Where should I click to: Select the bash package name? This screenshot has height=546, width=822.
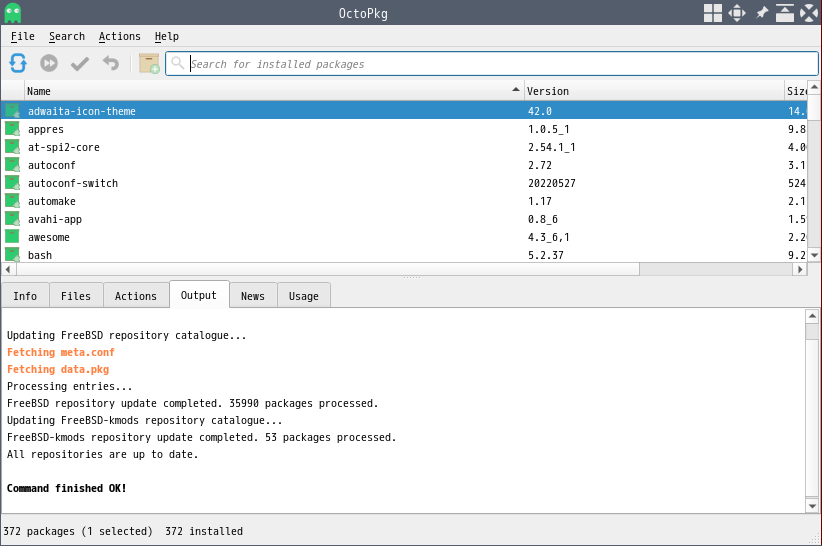[x=40, y=255]
